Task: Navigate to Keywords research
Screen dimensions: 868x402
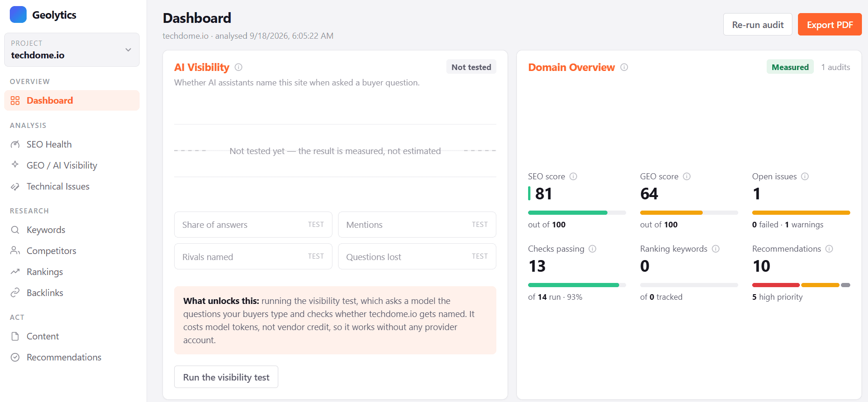Action: (x=72, y=230)
